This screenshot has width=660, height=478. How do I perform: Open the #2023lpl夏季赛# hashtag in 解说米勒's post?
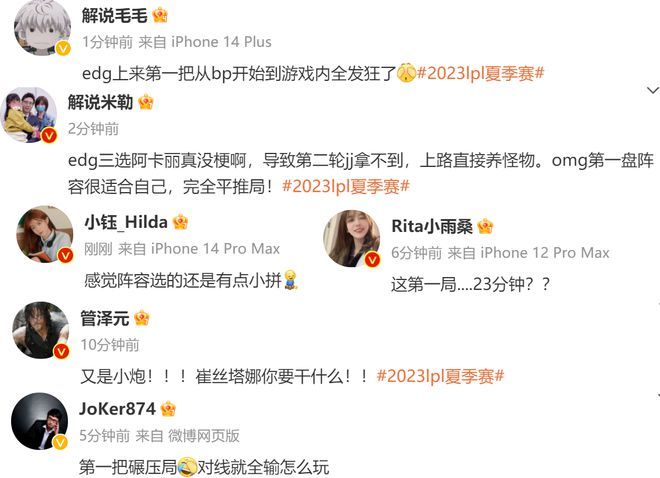click(x=346, y=186)
